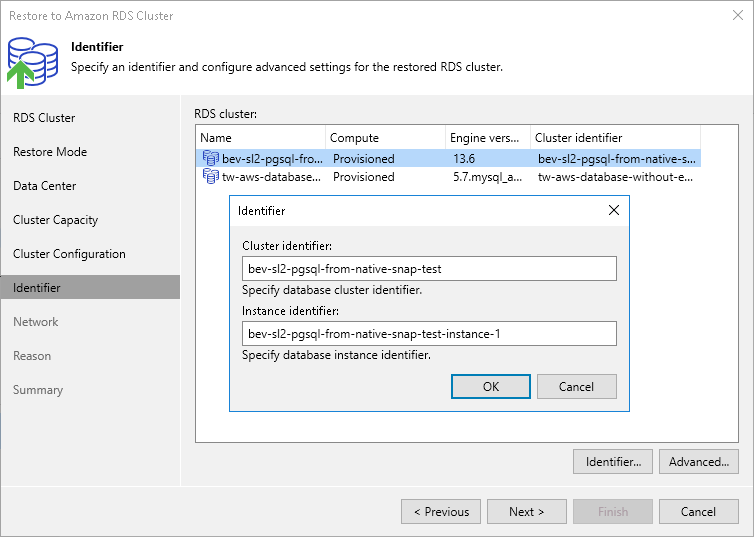Close the Identifier dialog with X
This screenshot has width=754, height=537.
pos(614,211)
